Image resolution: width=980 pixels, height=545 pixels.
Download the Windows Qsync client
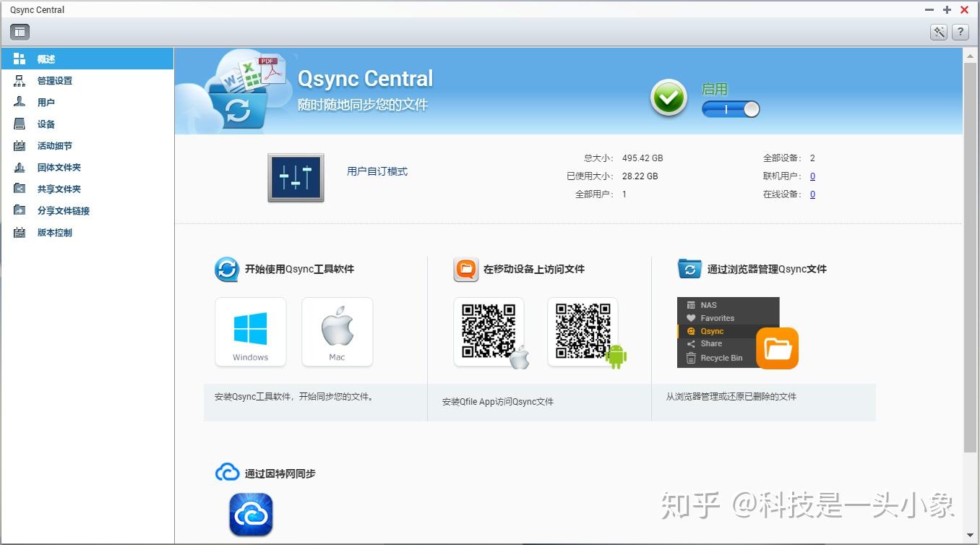point(250,332)
